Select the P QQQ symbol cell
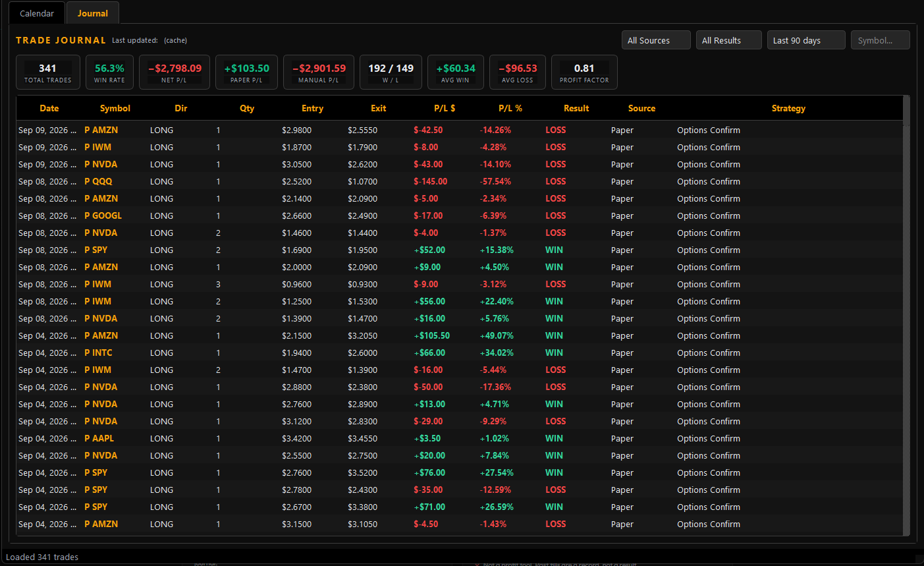Image resolution: width=924 pixels, height=566 pixels. 98,181
